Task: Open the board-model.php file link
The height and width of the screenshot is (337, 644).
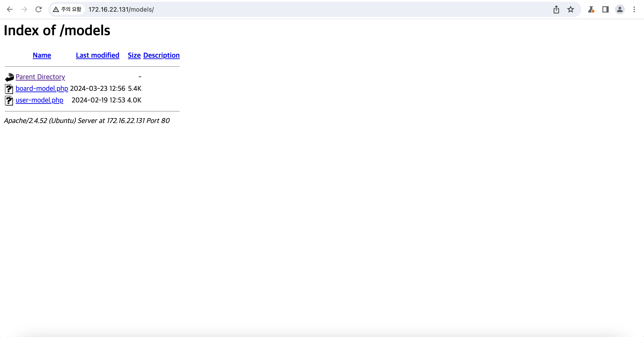Action: [42, 88]
